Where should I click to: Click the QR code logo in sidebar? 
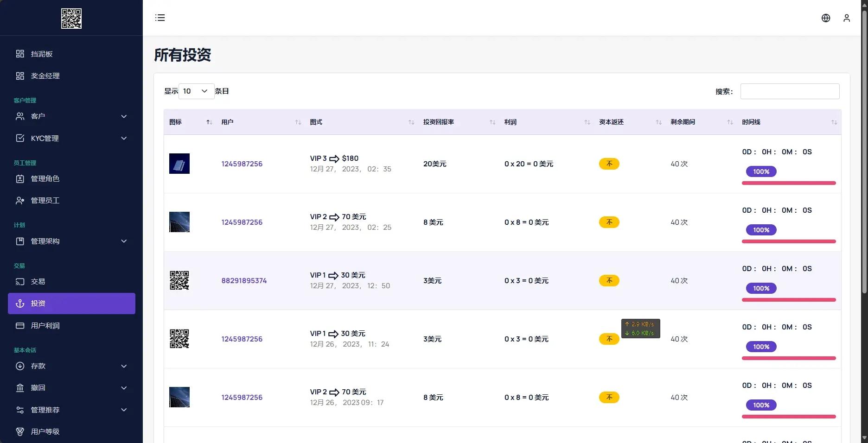[x=71, y=19]
